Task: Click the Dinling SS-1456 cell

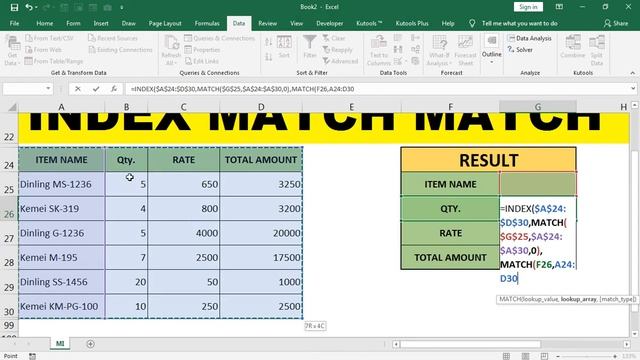Action: click(x=62, y=282)
